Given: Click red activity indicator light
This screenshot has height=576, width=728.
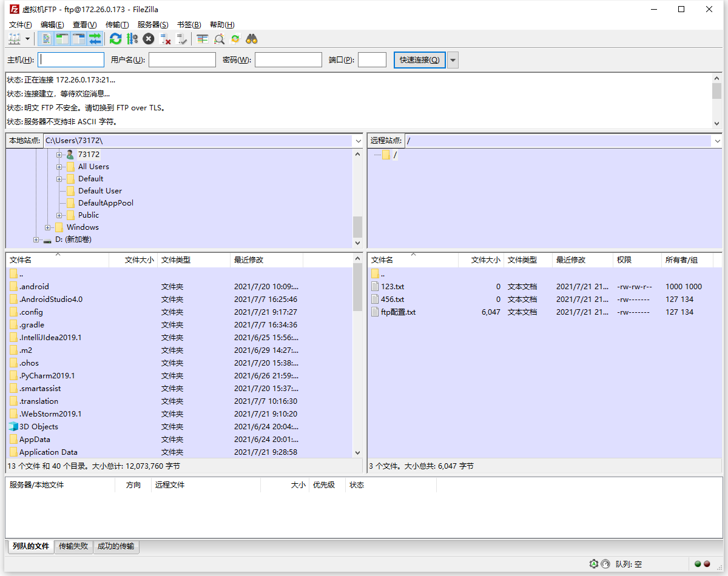Looking at the screenshot, I should point(707,564).
